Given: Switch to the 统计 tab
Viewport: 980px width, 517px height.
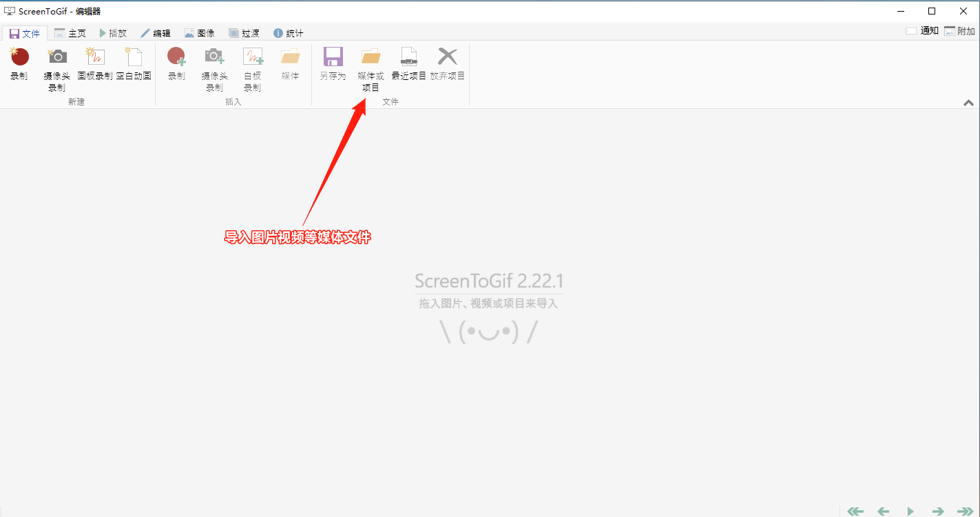Looking at the screenshot, I should [x=288, y=33].
